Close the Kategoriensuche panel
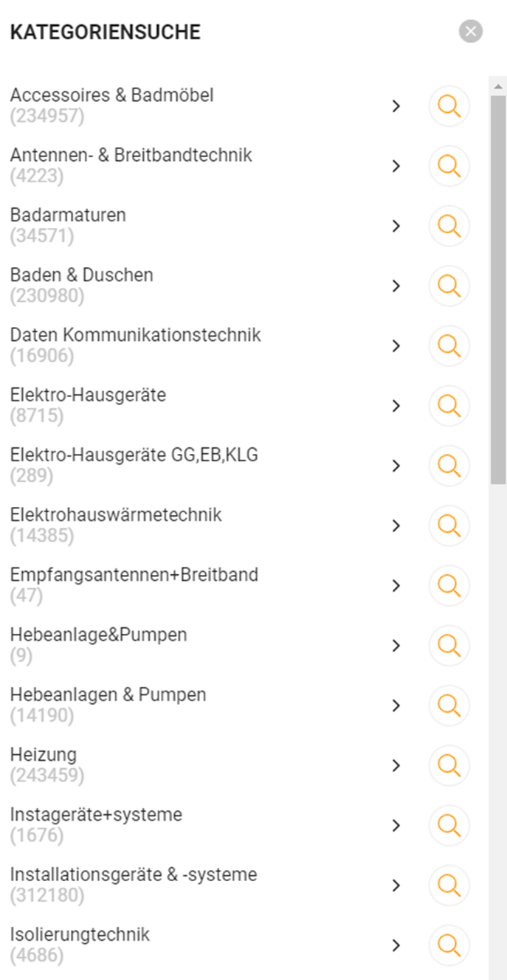Image resolution: width=507 pixels, height=980 pixels. point(470,32)
